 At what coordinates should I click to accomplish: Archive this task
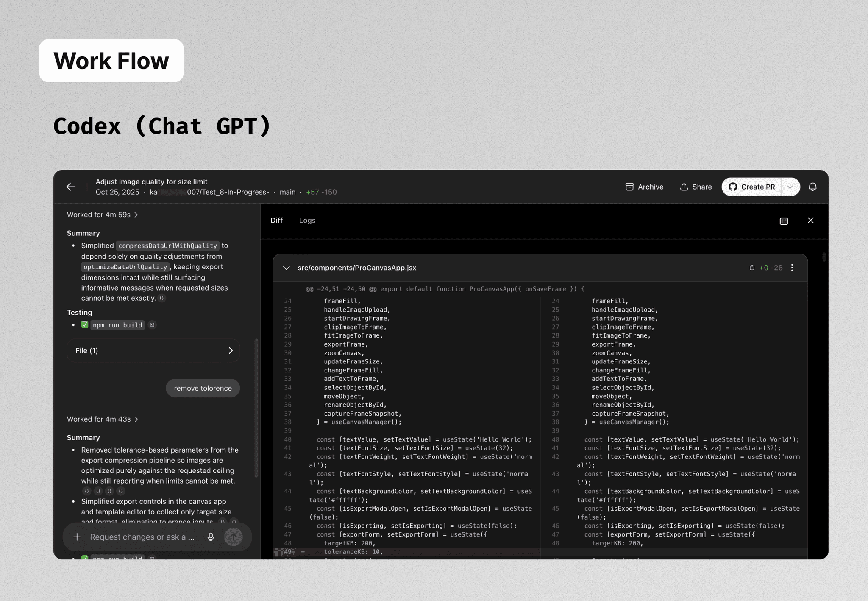pyautogui.click(x=644, y=187)
